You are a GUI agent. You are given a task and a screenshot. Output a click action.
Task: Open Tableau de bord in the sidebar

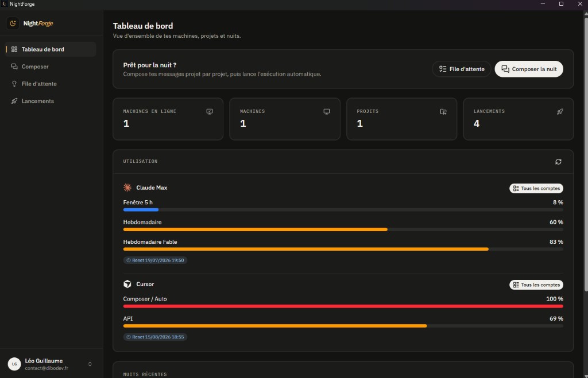click(51, 49)
